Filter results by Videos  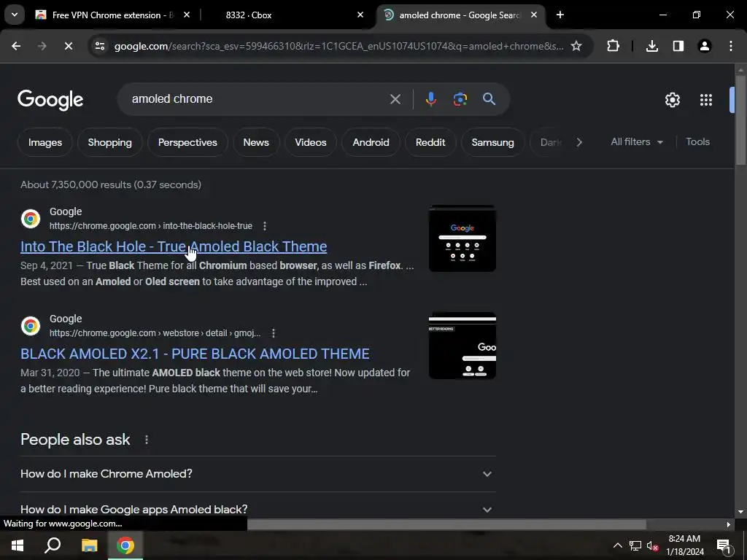click(311, 142)
